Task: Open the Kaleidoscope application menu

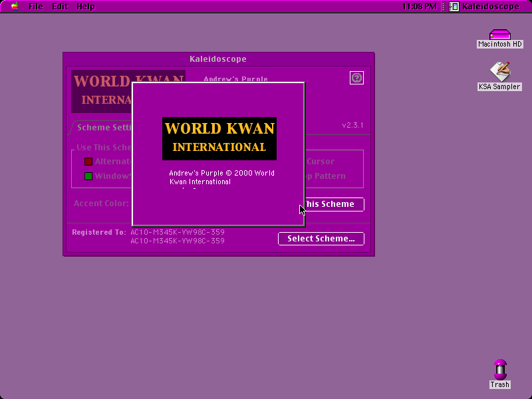Action: click(x=485, y=7)
